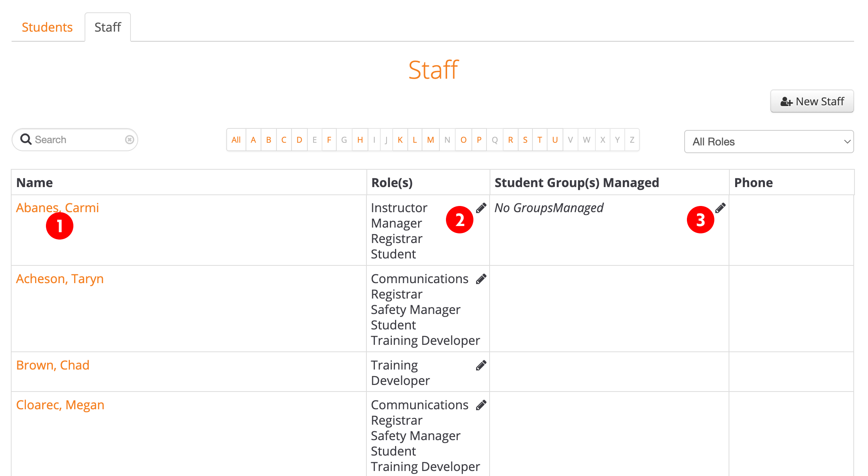Click into the Search input field
This screenshot has width=868, height=476.
coord(77,140)
